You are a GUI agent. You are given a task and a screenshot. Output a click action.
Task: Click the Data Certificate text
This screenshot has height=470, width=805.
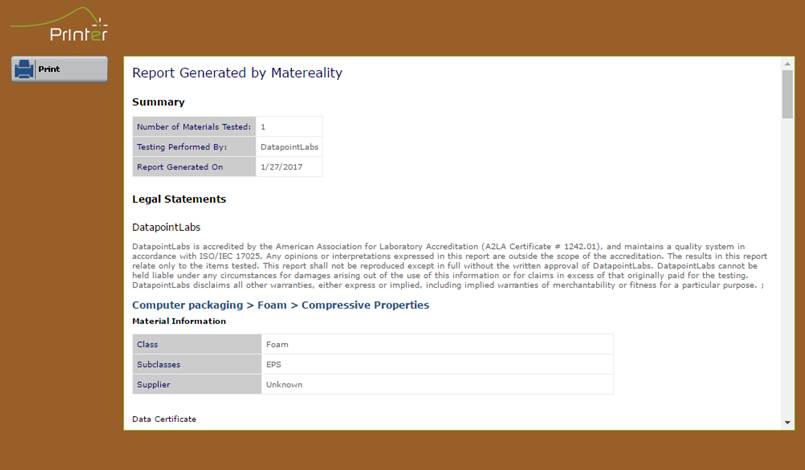coord(164,419)
